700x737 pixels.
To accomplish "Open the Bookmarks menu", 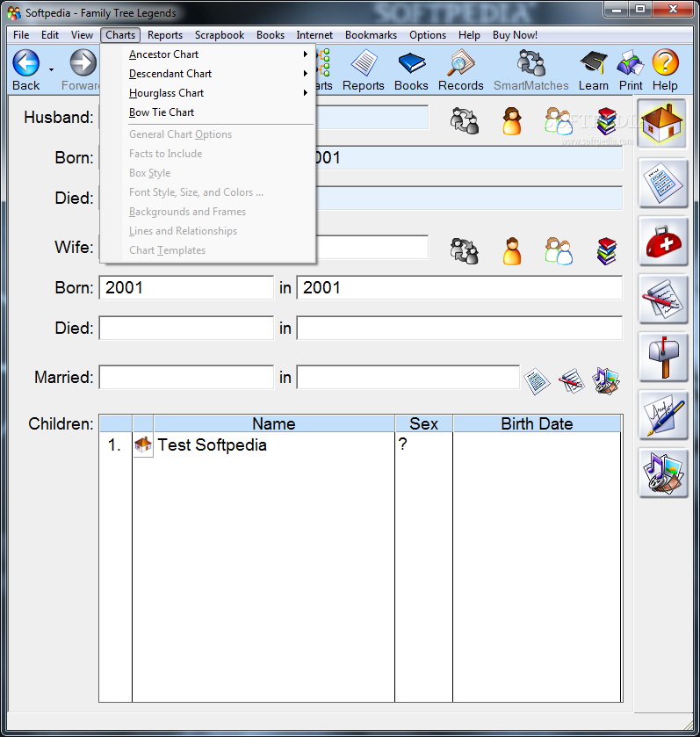I will click(x=371, y=35).
